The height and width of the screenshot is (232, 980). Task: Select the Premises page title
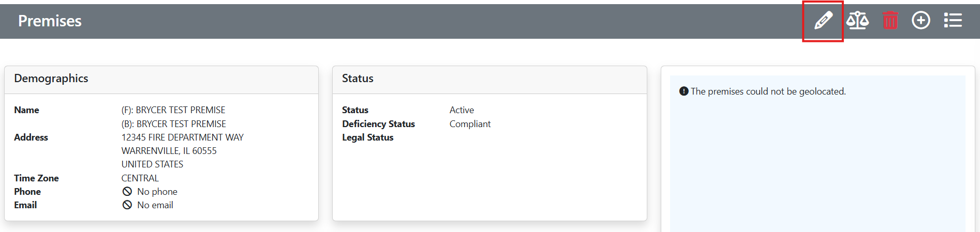pyautogui.click(x=50, y=21)
